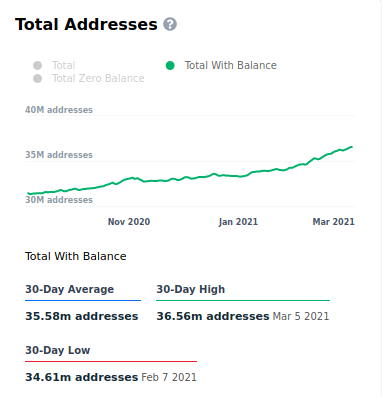Click the Nov 2020 axis label

click(129, 222)
